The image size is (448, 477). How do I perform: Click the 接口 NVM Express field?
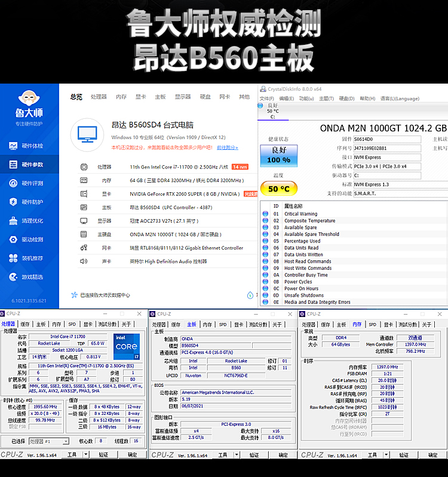click(387, 157)
